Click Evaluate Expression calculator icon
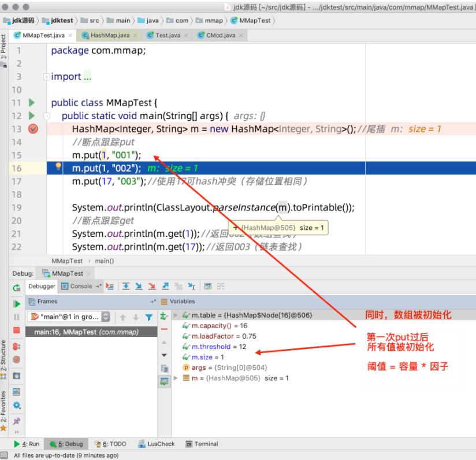 click(208, 286)
